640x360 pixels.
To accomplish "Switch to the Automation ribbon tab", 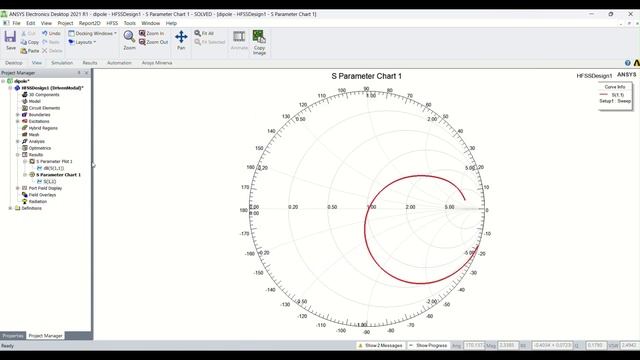I will [119, 63].
